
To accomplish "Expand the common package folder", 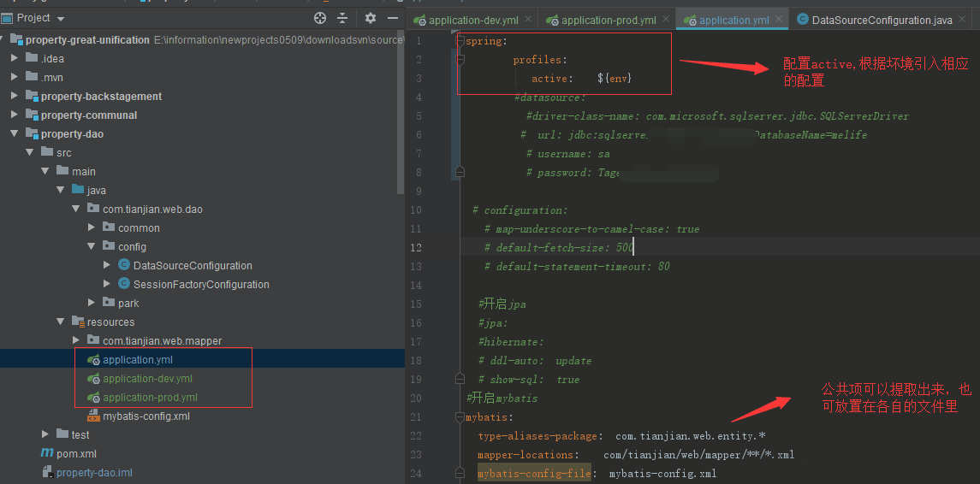I will 92,228.
